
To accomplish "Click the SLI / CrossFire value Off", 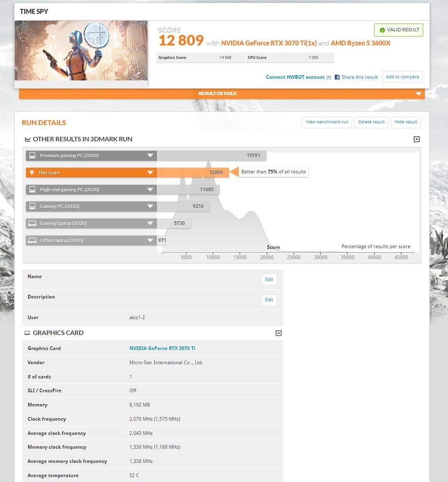I will 133,390.
